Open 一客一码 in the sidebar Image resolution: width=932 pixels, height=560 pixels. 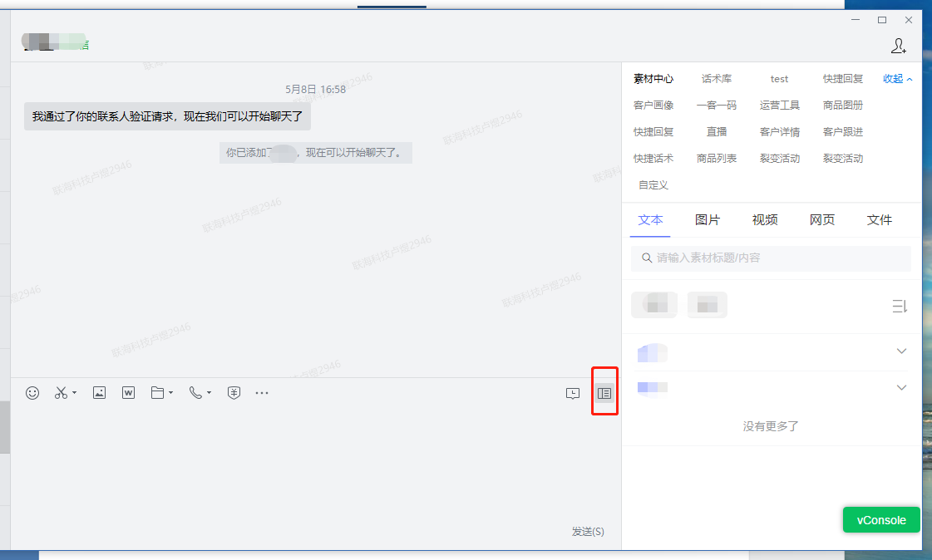716,106
